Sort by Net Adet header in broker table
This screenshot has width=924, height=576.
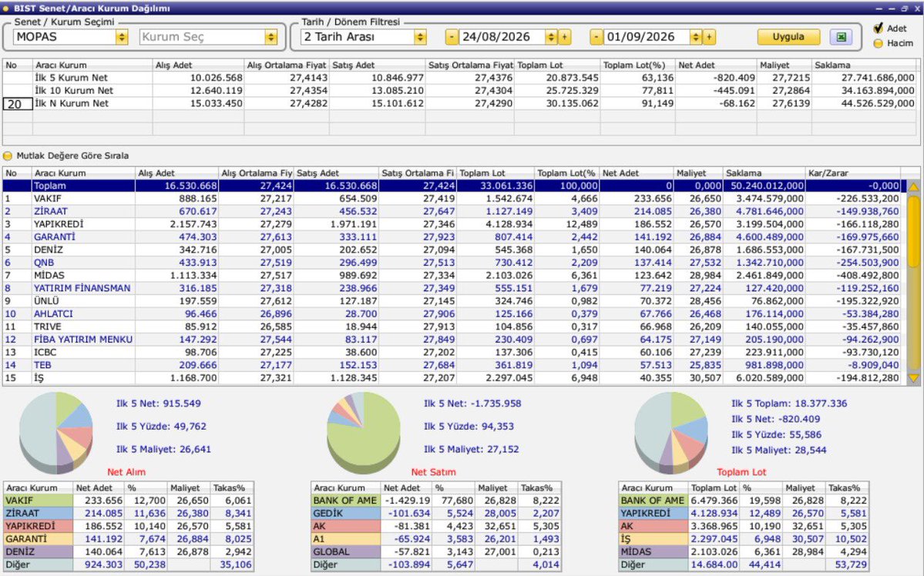pyautogui.click(x=637, y=173)
